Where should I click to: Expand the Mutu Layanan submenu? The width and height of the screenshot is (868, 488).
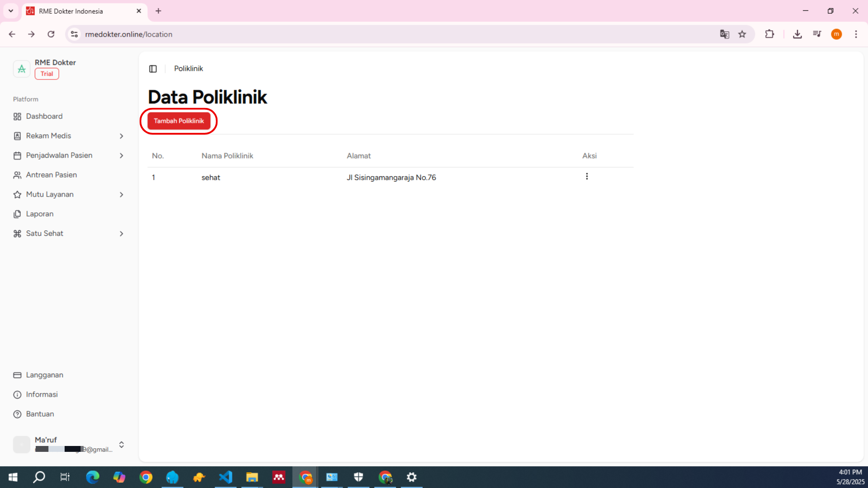121,195
